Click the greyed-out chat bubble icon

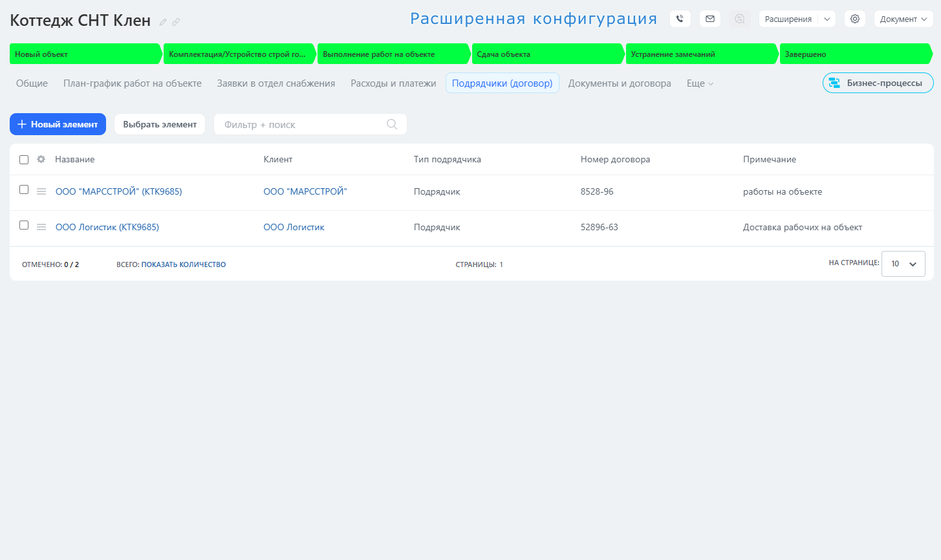pyautogui.click(x=740, y=19)
